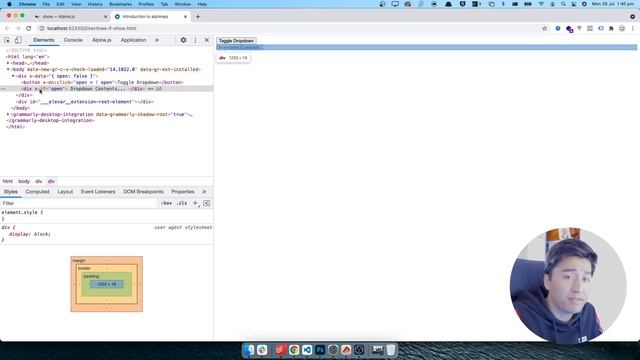Show more DevTools panel tabs chevron
The image size is (640, 360).
click(157, 40)
